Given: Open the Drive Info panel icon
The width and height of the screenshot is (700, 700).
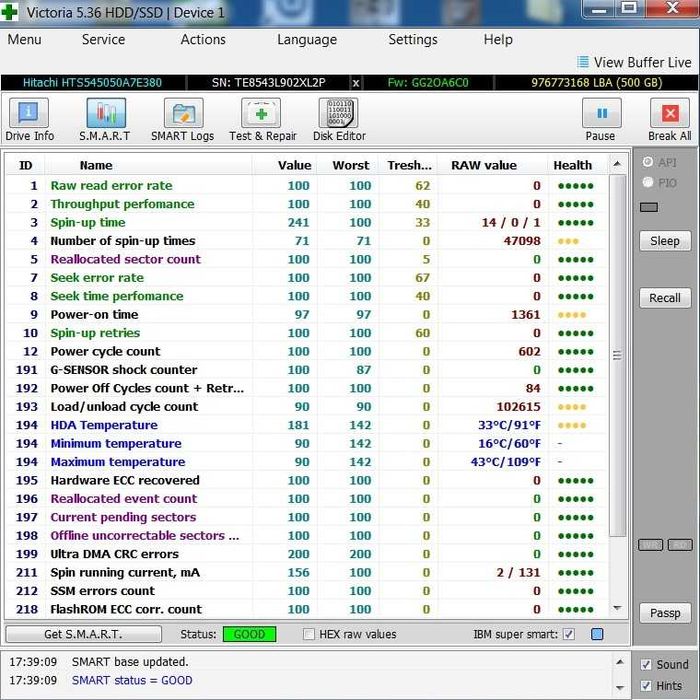Looking at the screenshot, I should [29, 113].
